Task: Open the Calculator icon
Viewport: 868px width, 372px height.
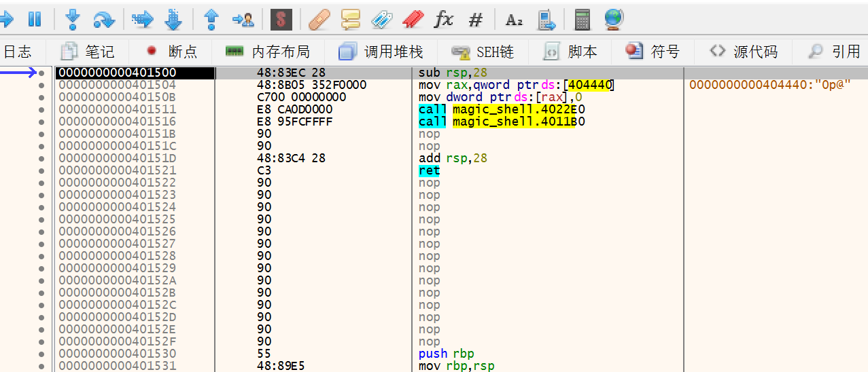Action: (x=582, y=20)
